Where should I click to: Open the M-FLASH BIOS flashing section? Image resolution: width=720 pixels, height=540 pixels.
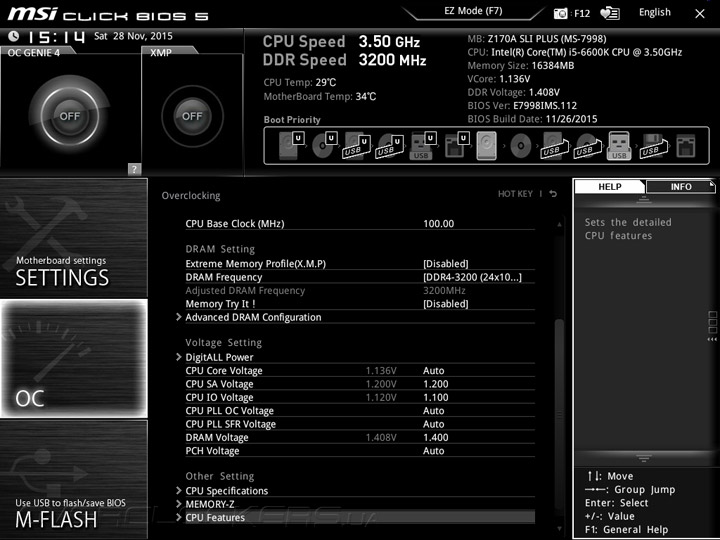(73, 479)
